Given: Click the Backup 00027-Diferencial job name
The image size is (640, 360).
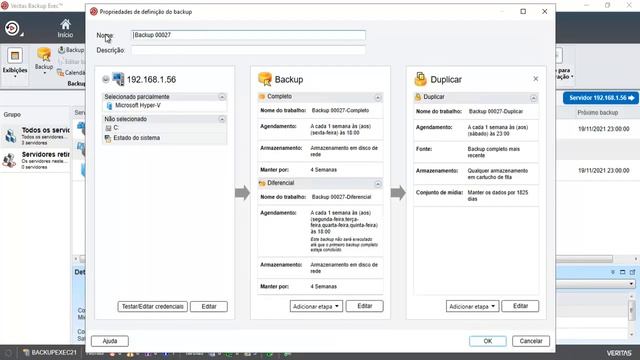Looking at the screenshot, I should [x=342, y=197].
